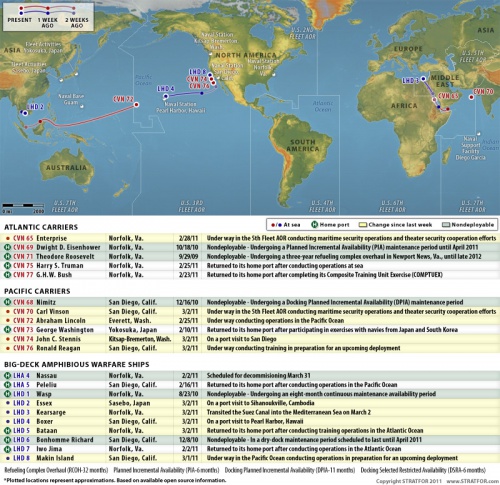Image resolution: width=500 pixels, height=485 pixels.
Task: Click the www.STRATFOR.com link at bottom
Action: pyautogui.click(x=473, y=481)
